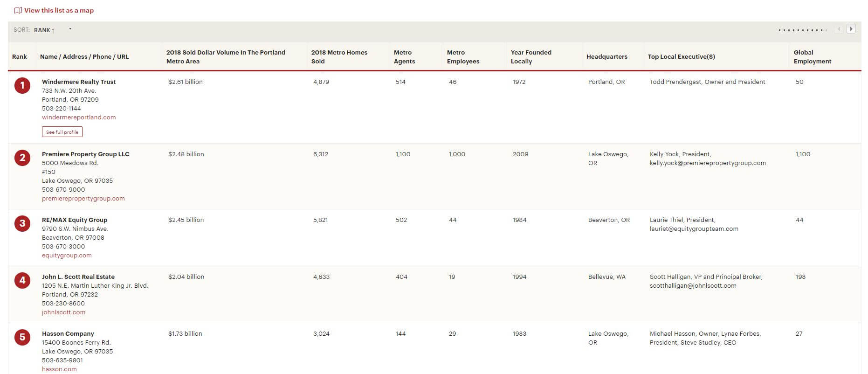Click the 2009 year founded cell

[x=520, y=154]
